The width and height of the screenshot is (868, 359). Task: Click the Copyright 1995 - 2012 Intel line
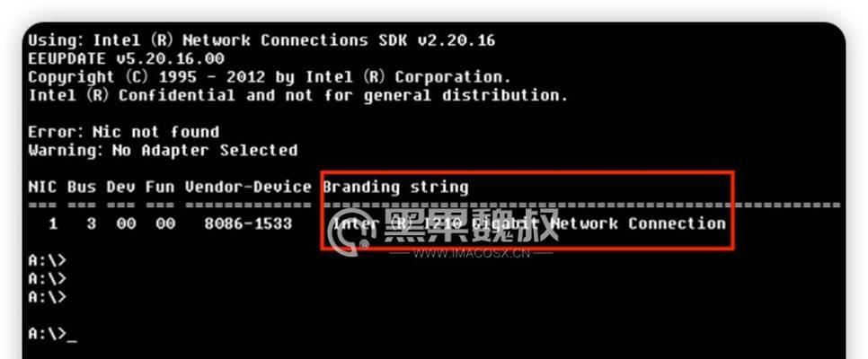point(270,77)
